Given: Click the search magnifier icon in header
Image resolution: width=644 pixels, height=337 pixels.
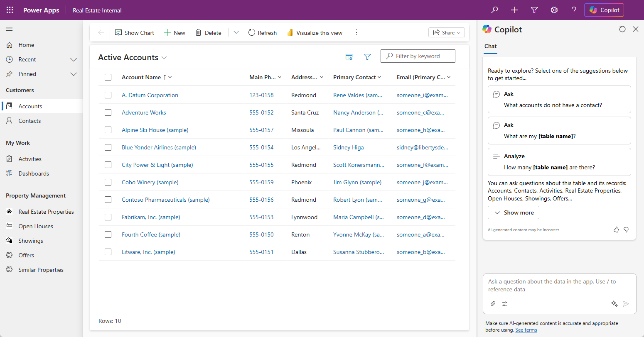Looking at the screenshot, I should click(x=494, y=10).
